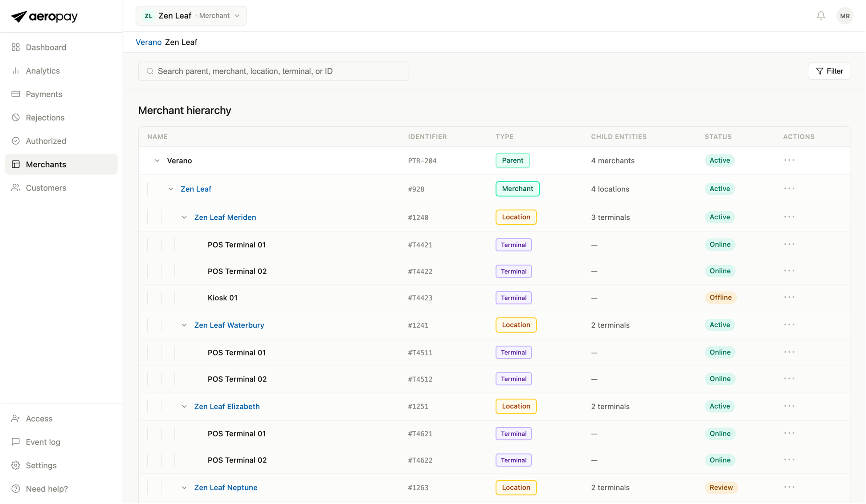Open Authorized section

click(61, 140)
